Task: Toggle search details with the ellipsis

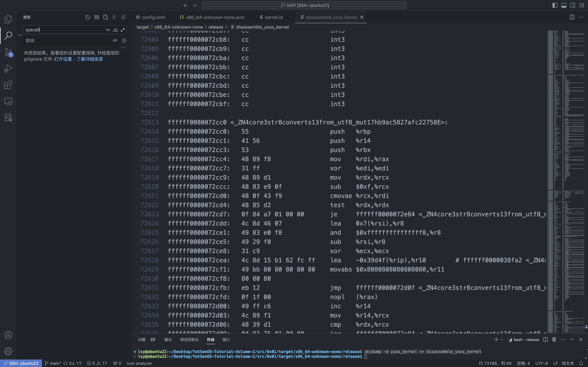Action: [123, 48]
